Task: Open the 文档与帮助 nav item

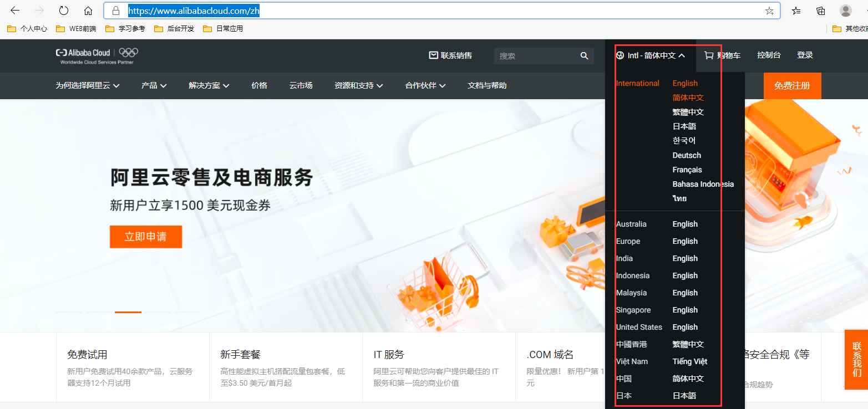Action: tap(487, 85)
